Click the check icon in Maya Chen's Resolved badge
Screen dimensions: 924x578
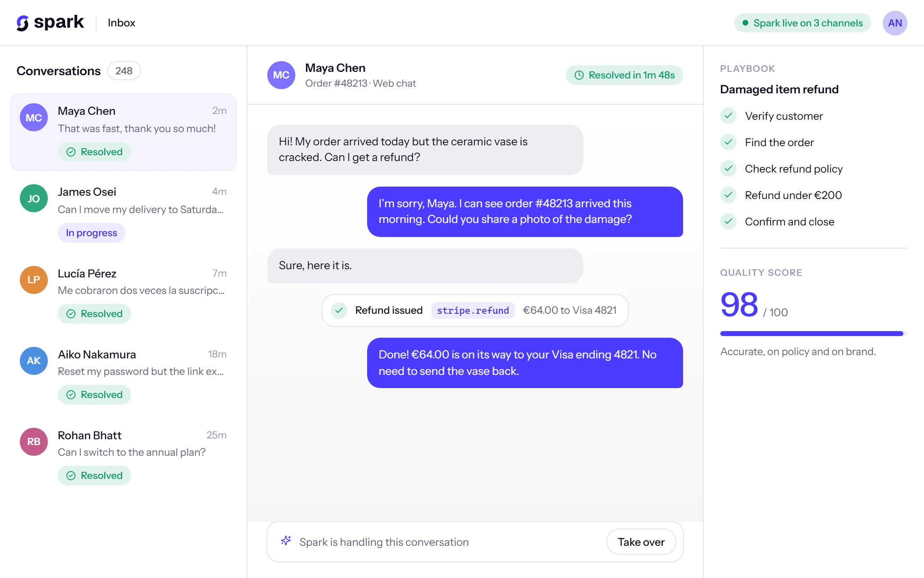pyautogui.click(x=71, y=152)
